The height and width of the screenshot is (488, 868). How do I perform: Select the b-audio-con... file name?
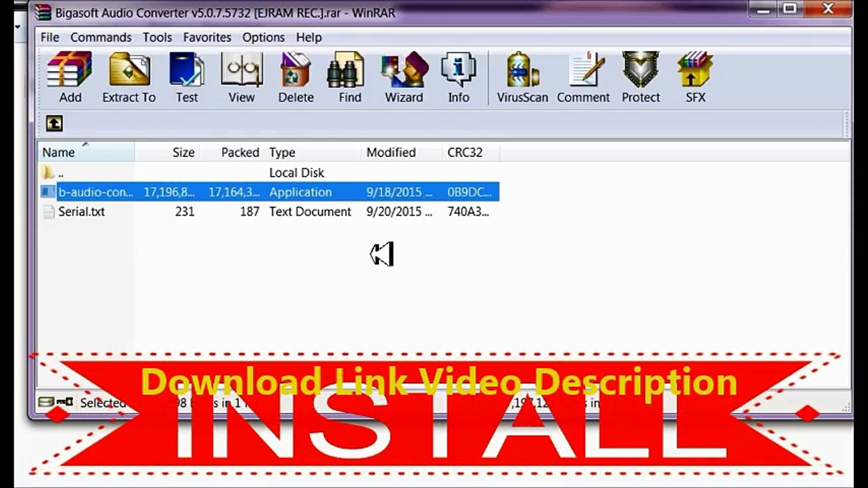point(95,192)
